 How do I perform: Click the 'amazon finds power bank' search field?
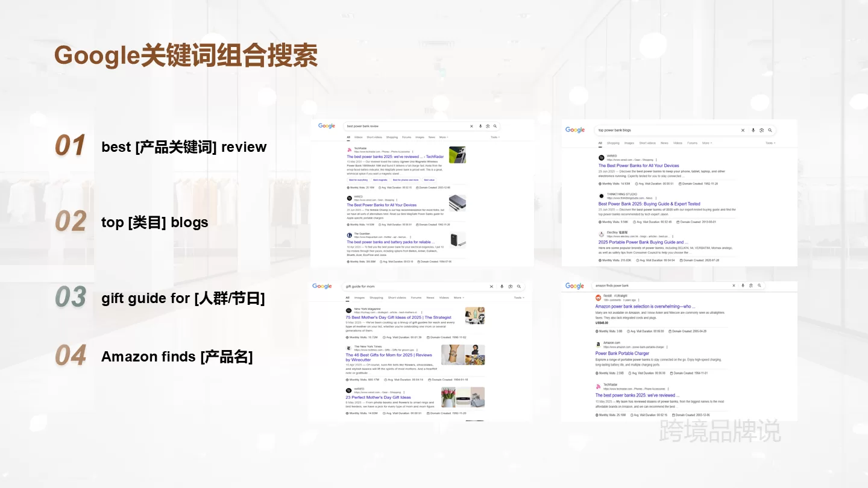(678, 286)
